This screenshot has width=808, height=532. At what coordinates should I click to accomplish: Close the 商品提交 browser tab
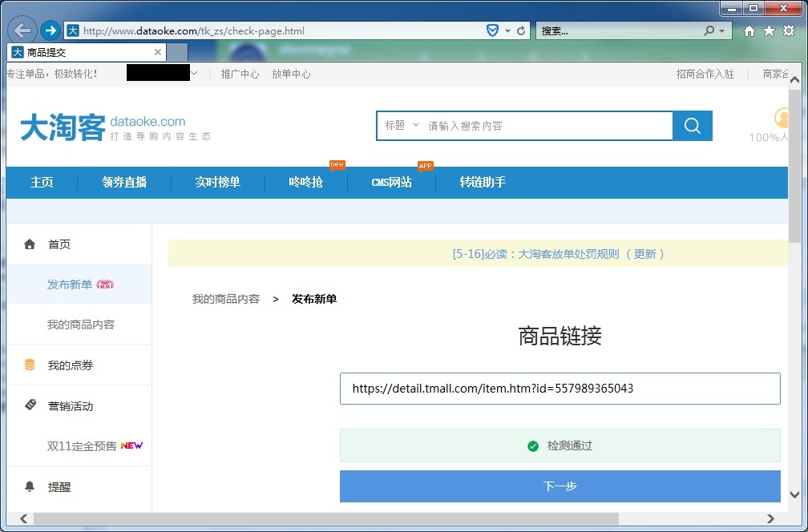pyautogui.click(x=157, y=52)
